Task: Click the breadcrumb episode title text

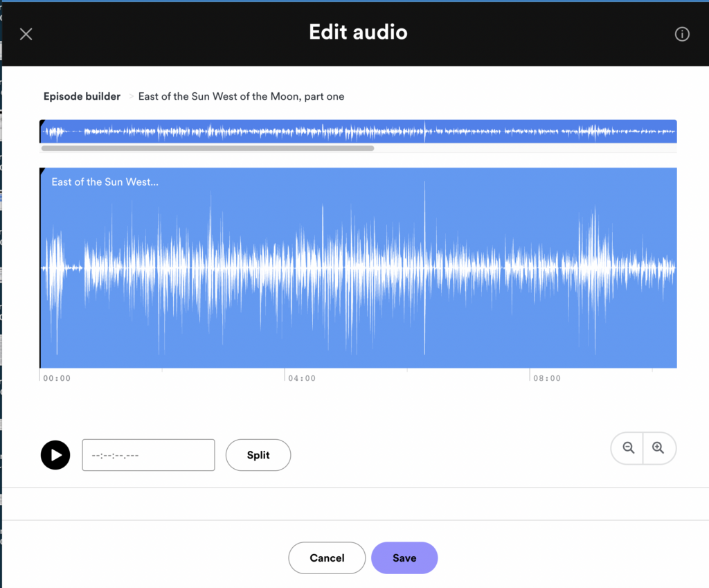Action: [241, 96]
